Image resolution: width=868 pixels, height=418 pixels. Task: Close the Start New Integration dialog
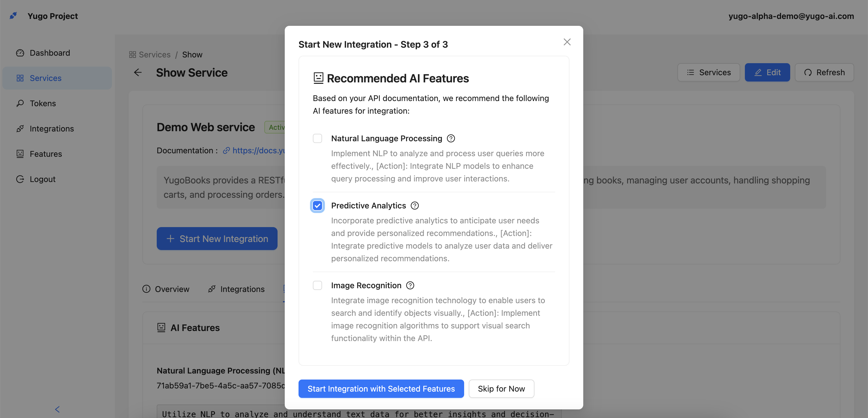(x=567, y=42)
